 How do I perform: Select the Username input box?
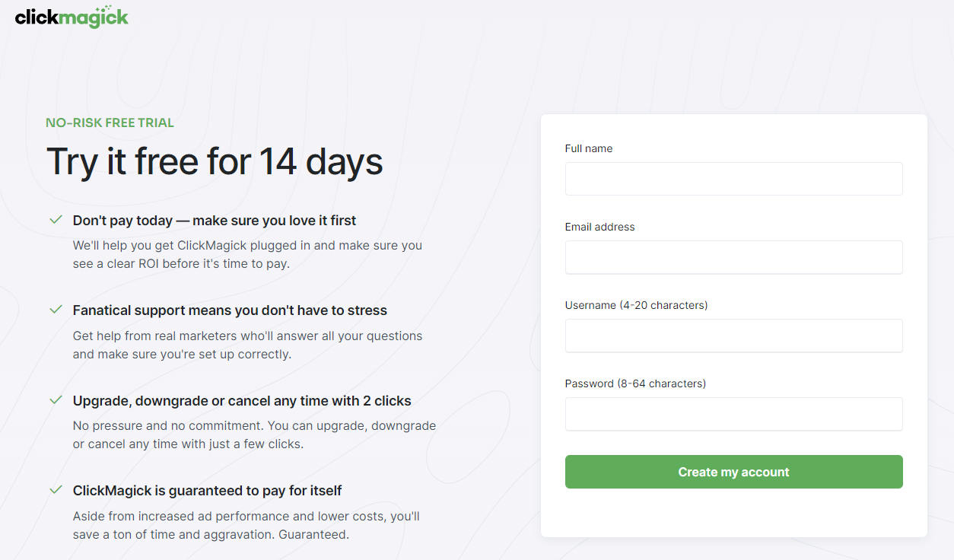pyautogui.click(x=733, y=336)
